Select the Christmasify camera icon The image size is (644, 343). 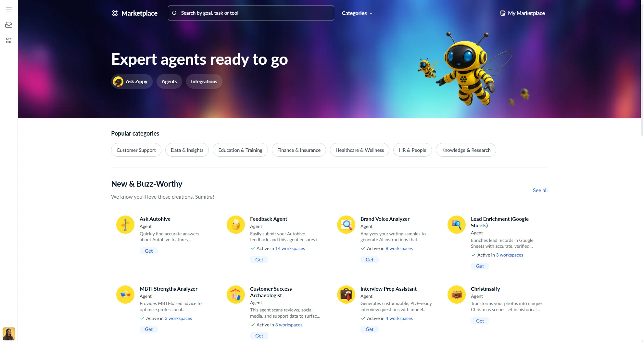click(x=456, y=294)
